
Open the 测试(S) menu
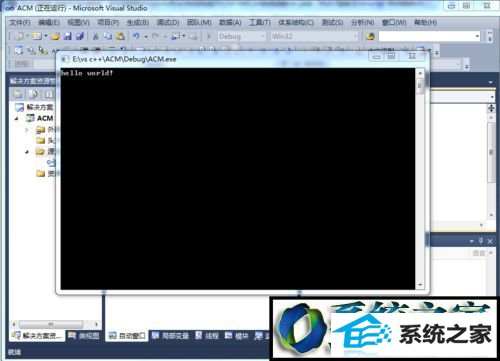click(332, 23)
